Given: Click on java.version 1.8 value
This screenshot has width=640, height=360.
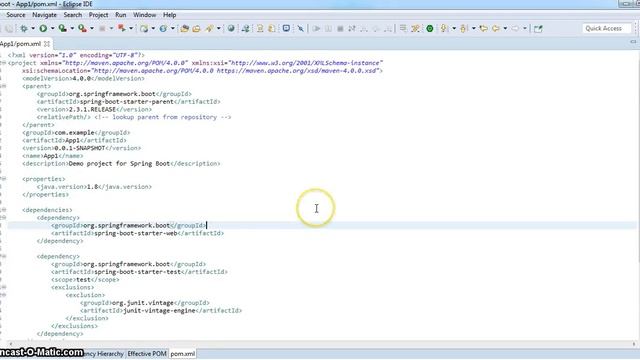Looking at the screenshot, I should (93, 187).
